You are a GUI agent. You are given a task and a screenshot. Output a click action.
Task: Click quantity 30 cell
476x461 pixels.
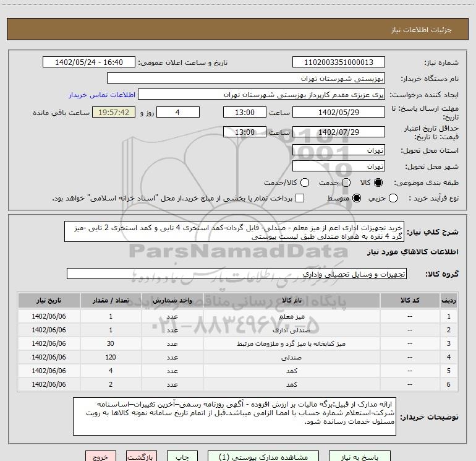pos(111,343)
